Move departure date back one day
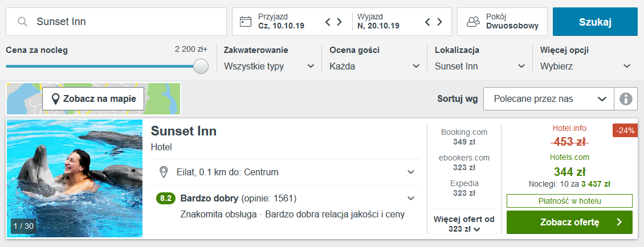644x247 pixels. pyautogui.click(x=427, y=22)
